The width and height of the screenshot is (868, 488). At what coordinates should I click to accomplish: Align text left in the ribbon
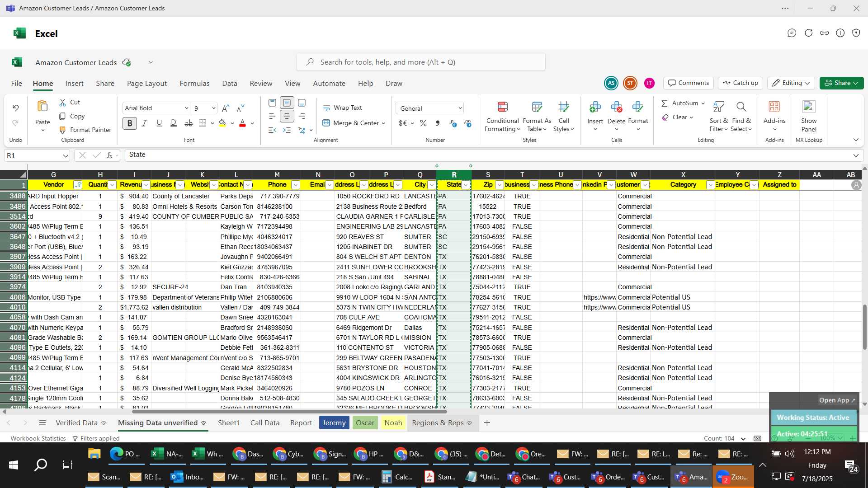click(272, 117)
